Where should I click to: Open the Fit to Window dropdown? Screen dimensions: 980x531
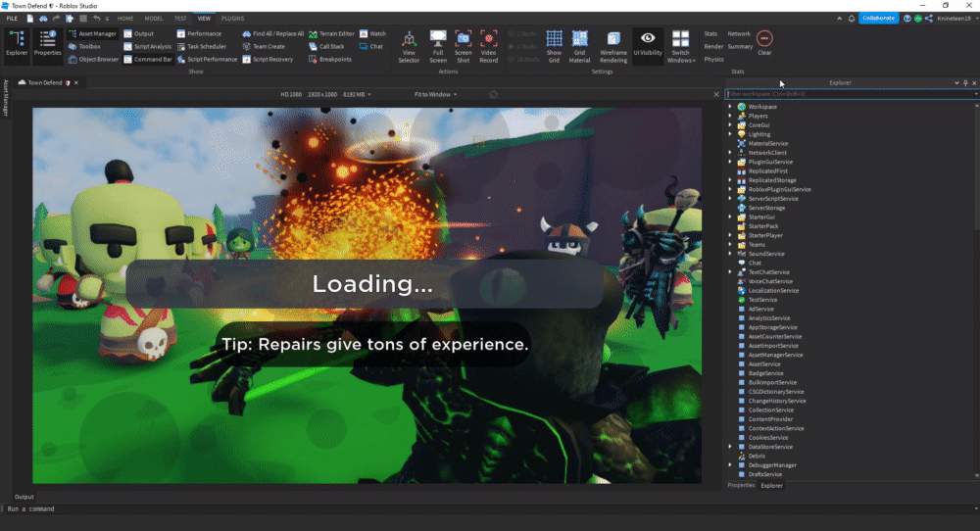(x=432, y=94)
